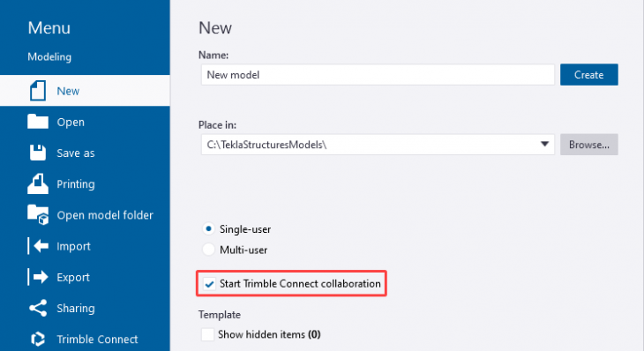The width and height of the screenshot is (644, 351).
Task: Click the Open model folder icon
Action: coord(38,214)
